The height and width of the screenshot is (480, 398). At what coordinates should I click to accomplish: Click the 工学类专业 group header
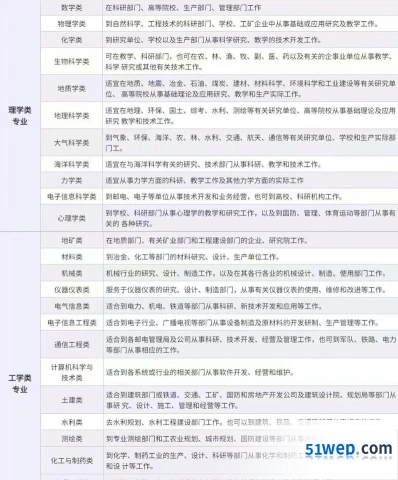20,383
